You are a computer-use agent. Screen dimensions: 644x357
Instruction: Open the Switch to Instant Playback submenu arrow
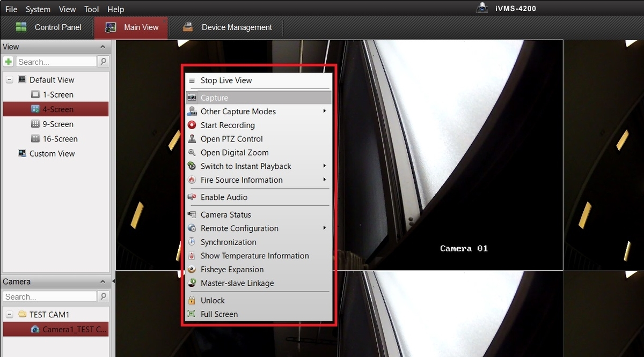coord(325,166)
